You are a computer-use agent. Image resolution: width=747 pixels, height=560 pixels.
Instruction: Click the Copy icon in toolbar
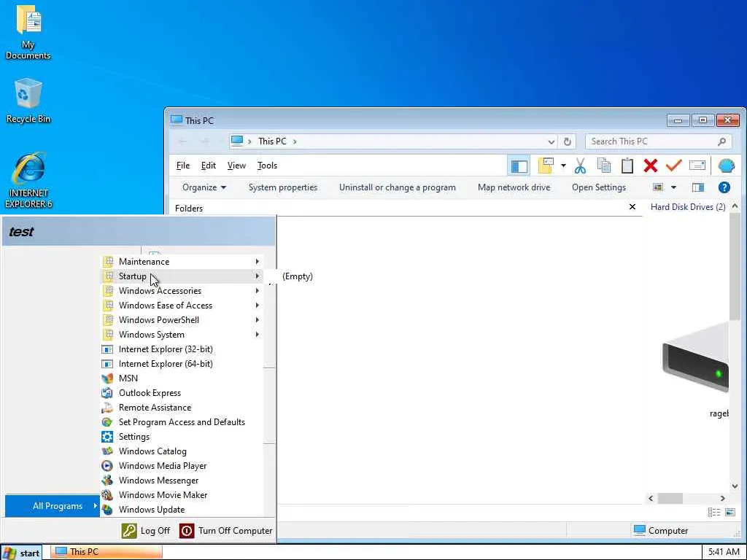603,166
